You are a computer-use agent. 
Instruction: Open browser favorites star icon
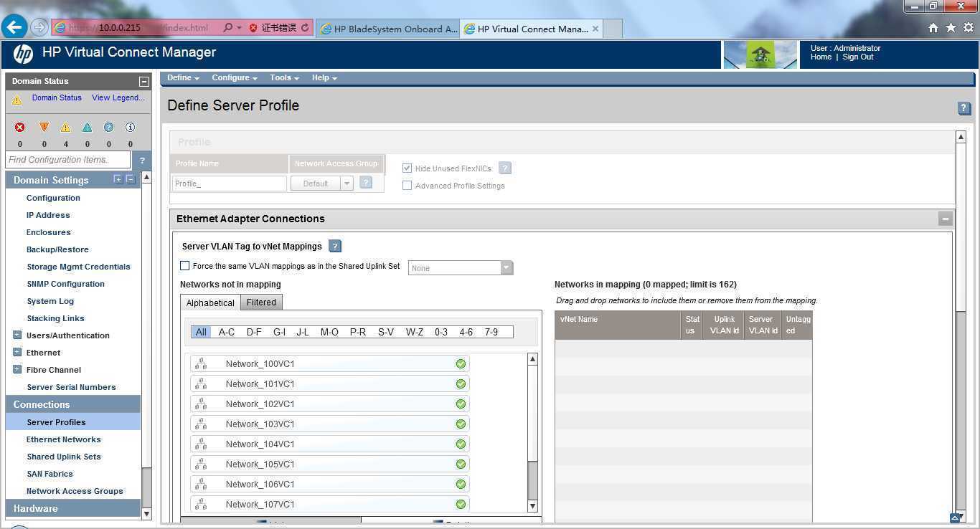(x=951, y=28)
